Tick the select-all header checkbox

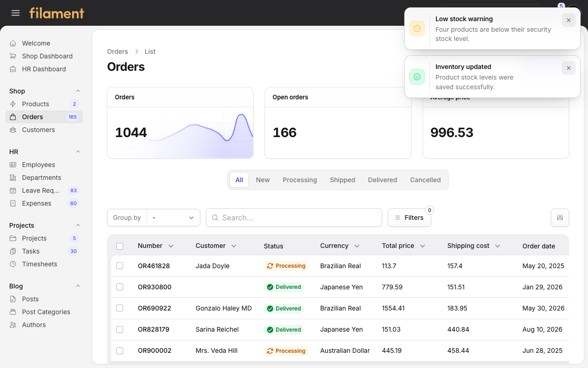click(x=120, y=246)
